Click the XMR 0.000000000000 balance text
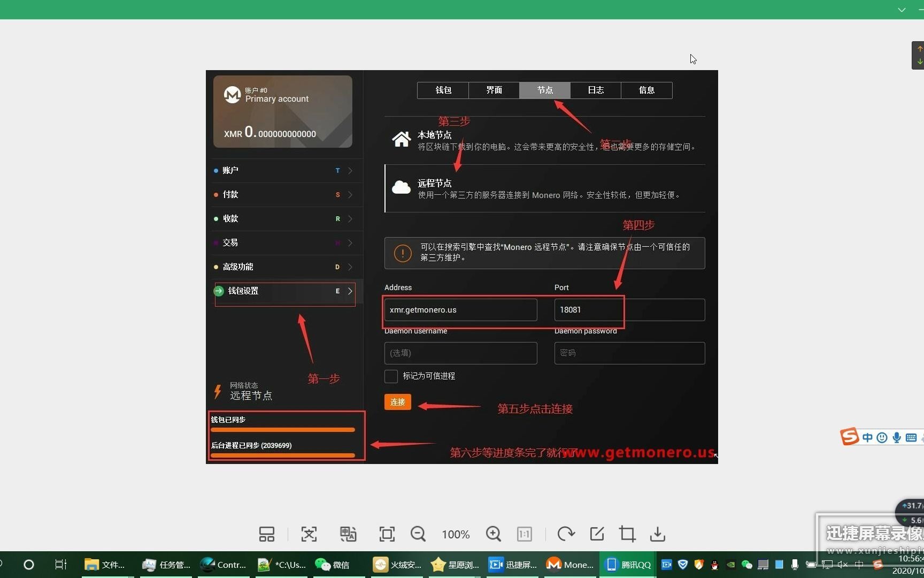 point(270,132)
